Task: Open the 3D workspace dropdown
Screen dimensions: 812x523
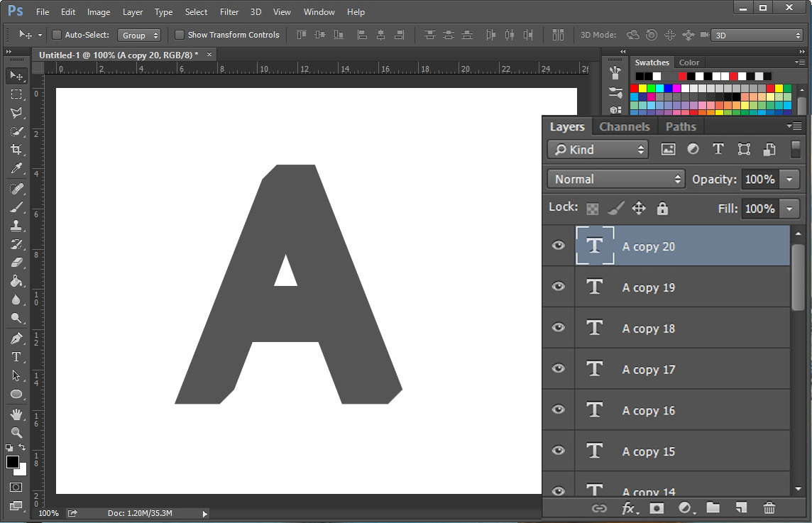Action: [x=757, y=35]
